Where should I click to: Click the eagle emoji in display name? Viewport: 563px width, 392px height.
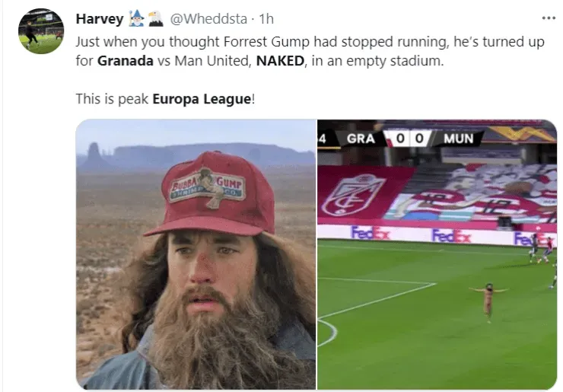click(x=155, y=19)
